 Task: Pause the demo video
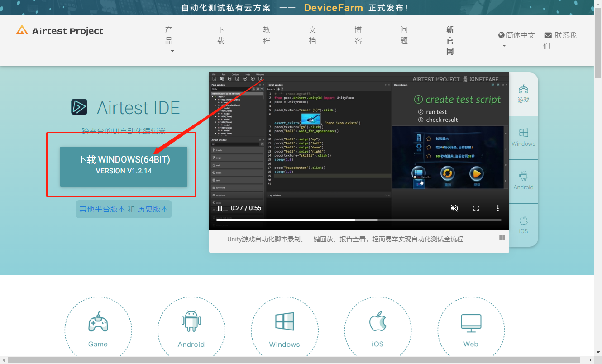tap(220, 208)
